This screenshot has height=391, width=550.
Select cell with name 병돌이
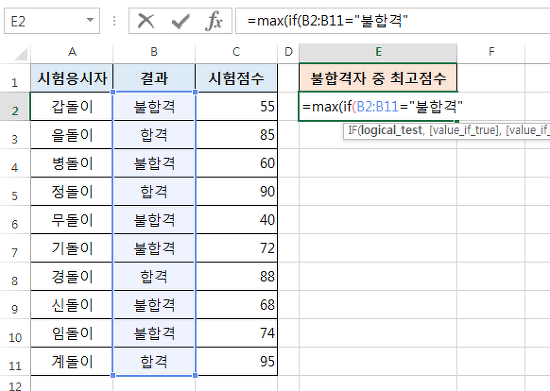click(x=72, y=163)
